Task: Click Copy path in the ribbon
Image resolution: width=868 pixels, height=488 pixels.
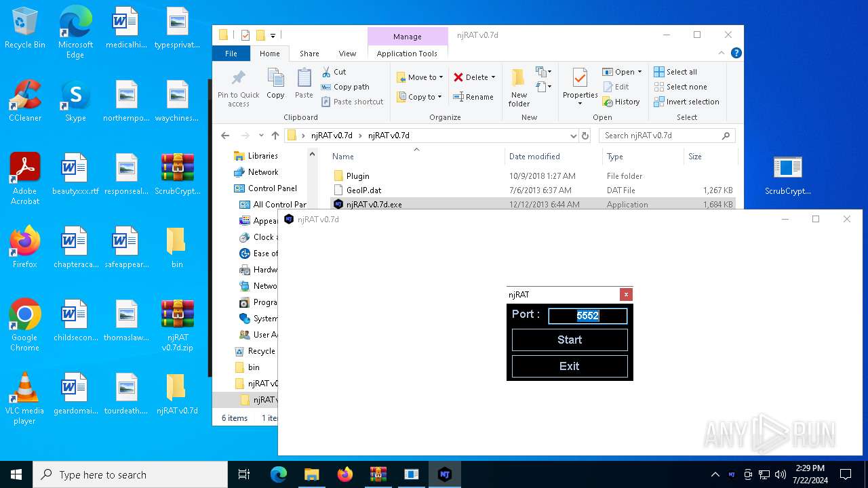Action: pos(345,87)
